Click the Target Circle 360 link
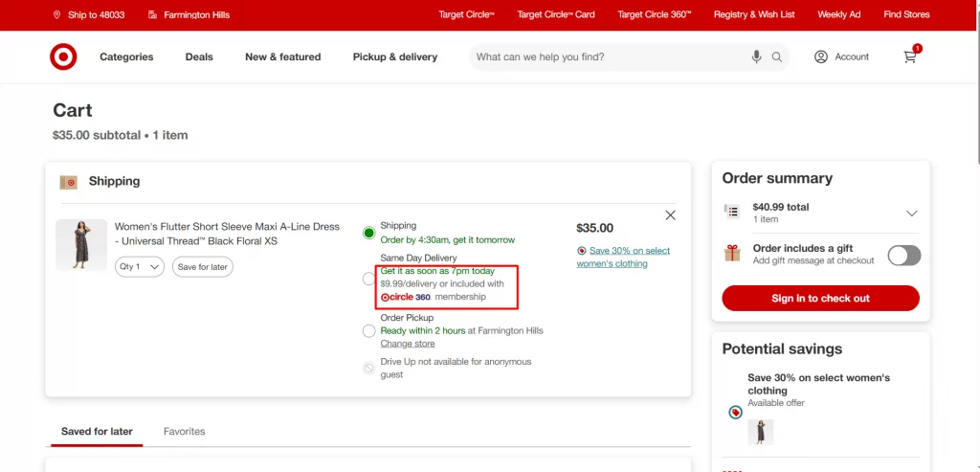The height and width of the screenshot is (472, 980). [655, 14]
